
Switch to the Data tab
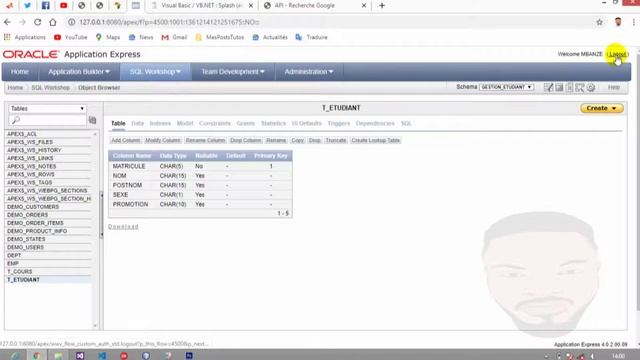point(138,123)
